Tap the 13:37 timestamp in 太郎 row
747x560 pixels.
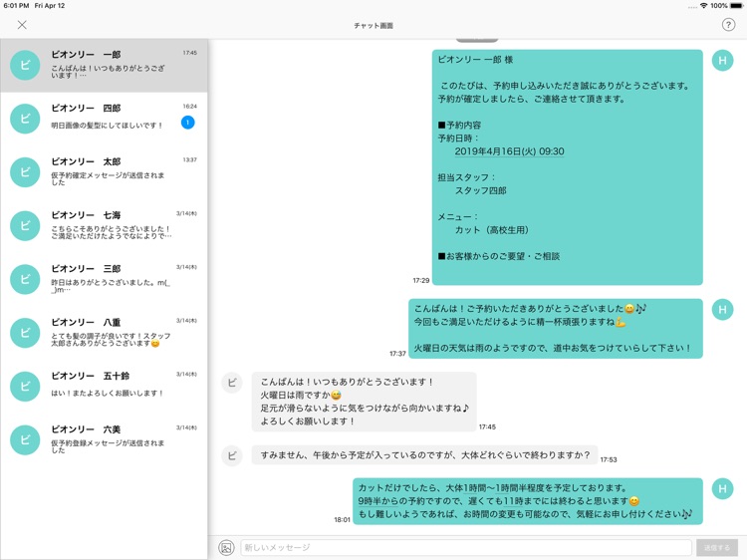pyautogui.click(x=189, y=159)
